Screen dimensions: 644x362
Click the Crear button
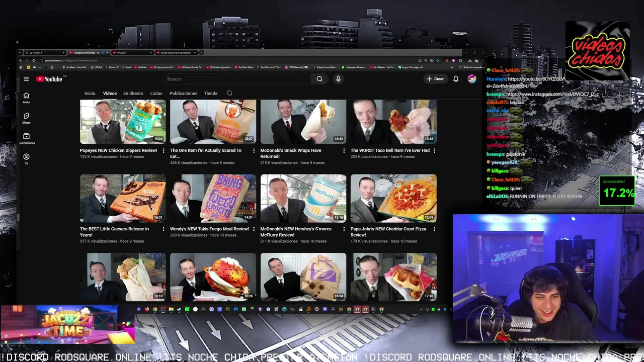[436, 79]
